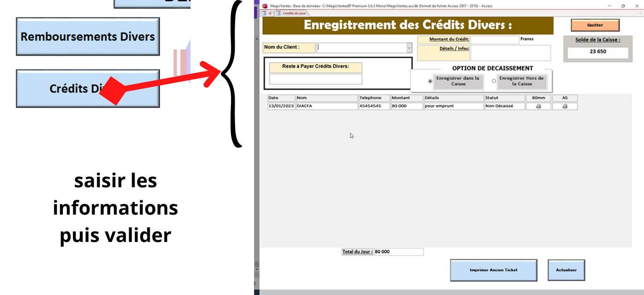Print 80mm ticket for DIACFA row
This screenshot has height=295, width=644.
[x=538, y=106]
